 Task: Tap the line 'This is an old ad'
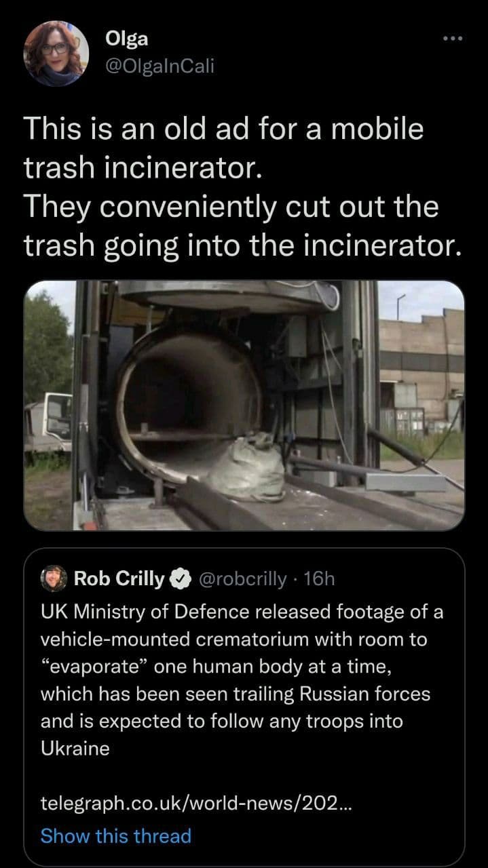point(224,129)
